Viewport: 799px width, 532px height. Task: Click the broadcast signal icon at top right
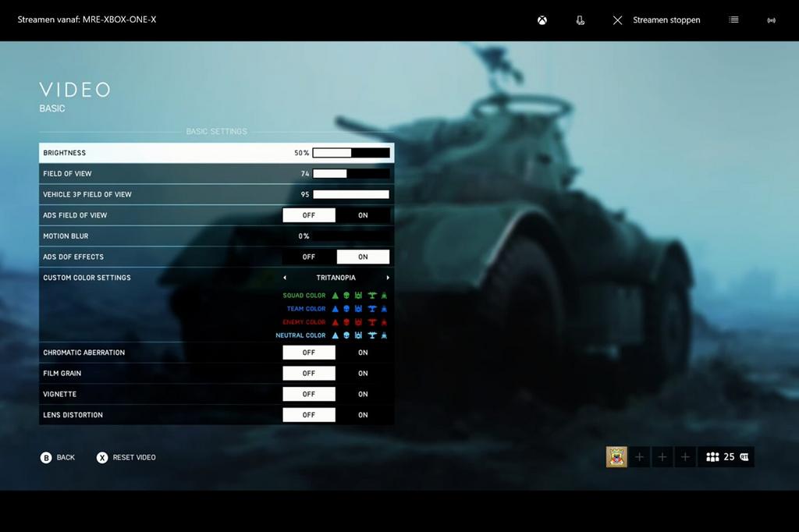772,20
